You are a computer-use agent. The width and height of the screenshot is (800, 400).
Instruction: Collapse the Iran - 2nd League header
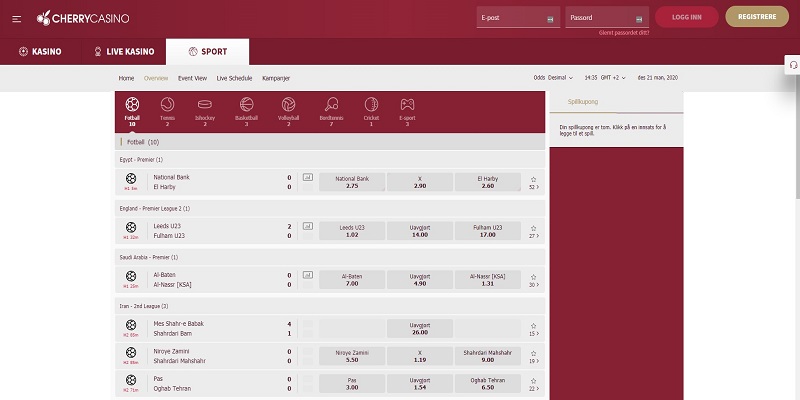[330, 306]
